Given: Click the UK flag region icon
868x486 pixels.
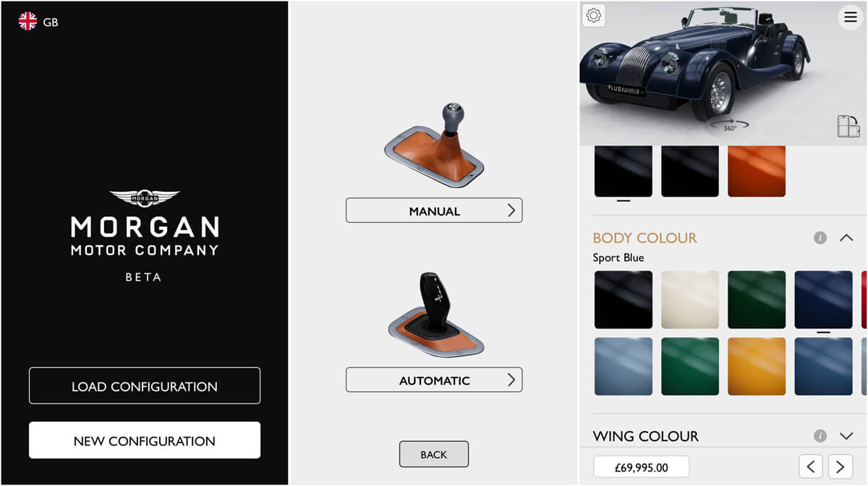Looking at the screenshot, I should 27,21.
